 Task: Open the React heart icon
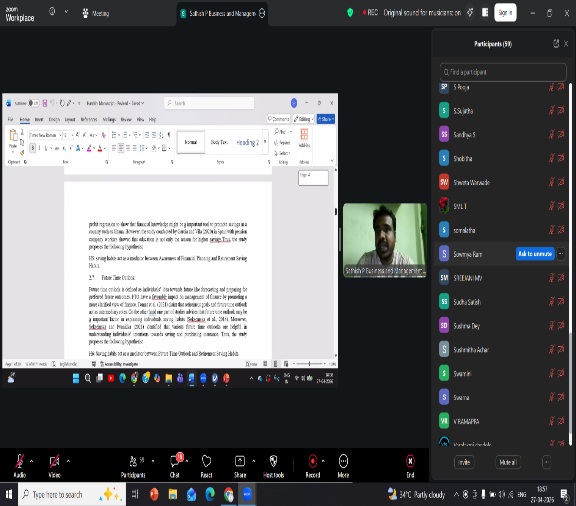(206, 461)
